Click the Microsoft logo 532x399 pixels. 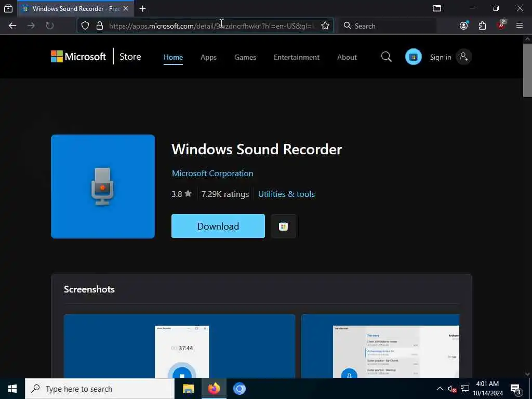(78, 57)
